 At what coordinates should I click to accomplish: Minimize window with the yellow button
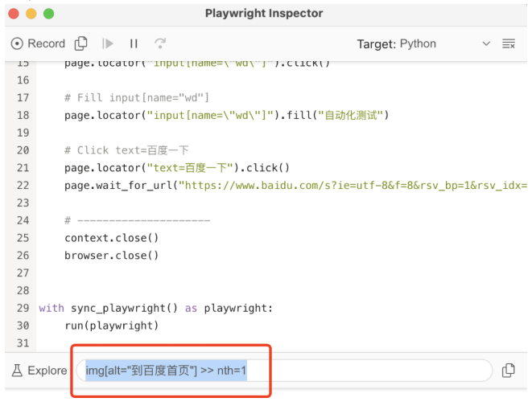[x=31, y=14]
